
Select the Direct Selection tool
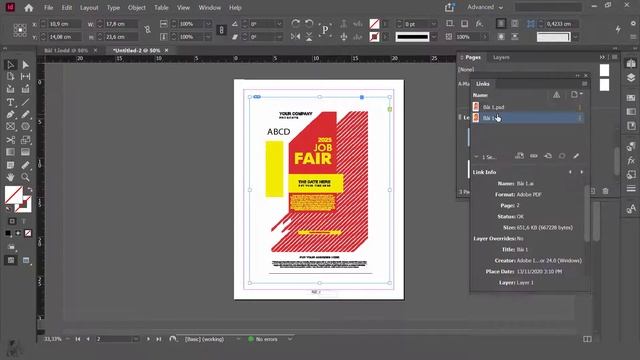click(x=26, y=65)
